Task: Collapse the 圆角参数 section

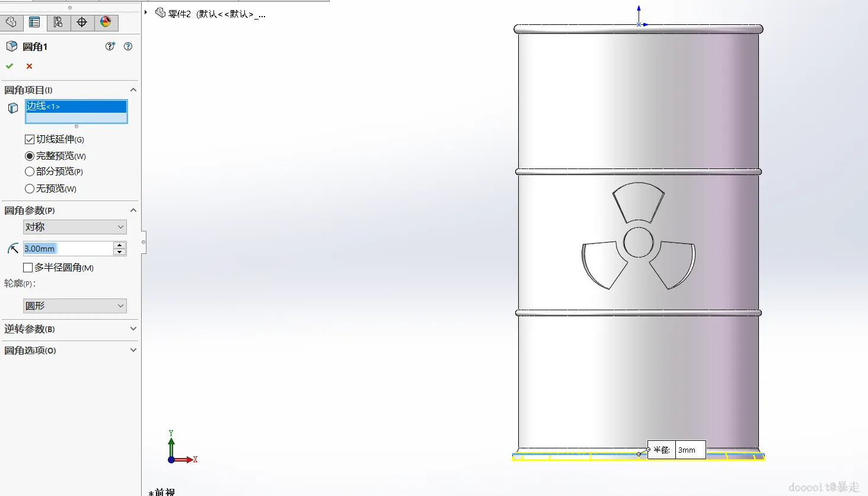Action: click(133, 211)
